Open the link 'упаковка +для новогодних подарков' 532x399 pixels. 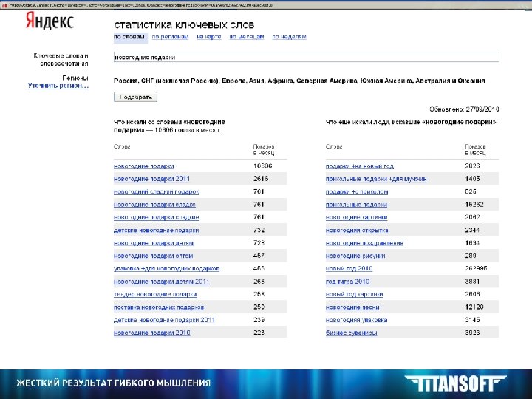(166, 269)
